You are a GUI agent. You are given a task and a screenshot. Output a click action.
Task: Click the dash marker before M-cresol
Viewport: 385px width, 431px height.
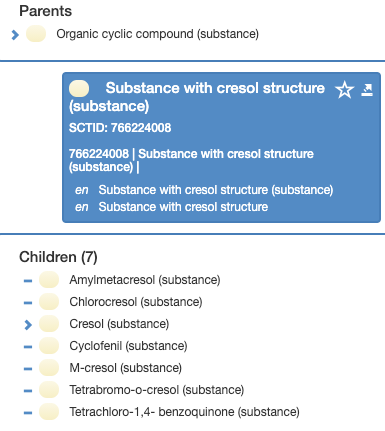(28, 369)
